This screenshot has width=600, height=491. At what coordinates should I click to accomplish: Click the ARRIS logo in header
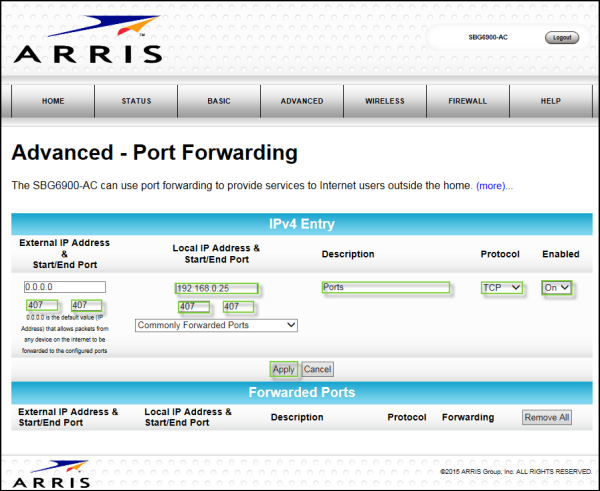86,41
